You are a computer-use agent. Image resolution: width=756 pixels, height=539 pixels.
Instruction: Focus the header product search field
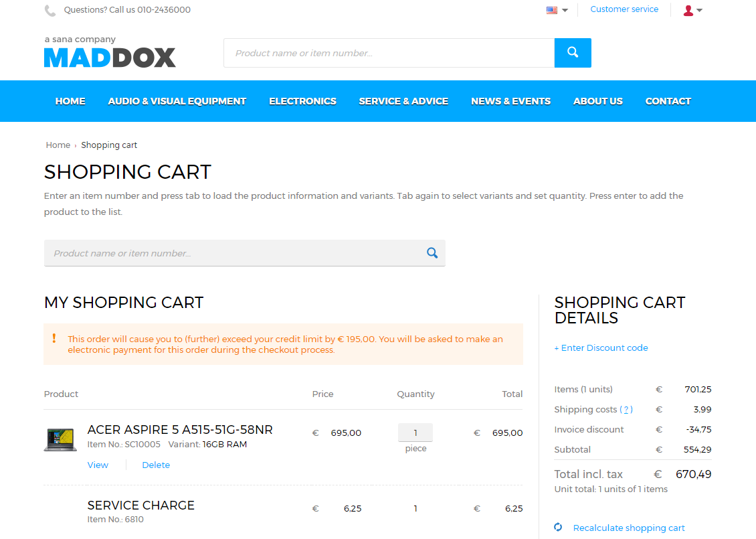point(389,53)
